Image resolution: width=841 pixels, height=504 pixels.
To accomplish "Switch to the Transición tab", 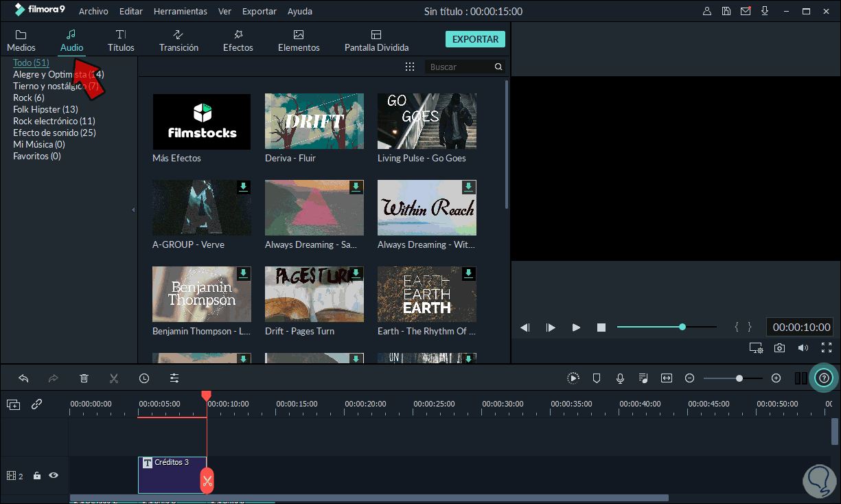I will (x=178, y=39).
